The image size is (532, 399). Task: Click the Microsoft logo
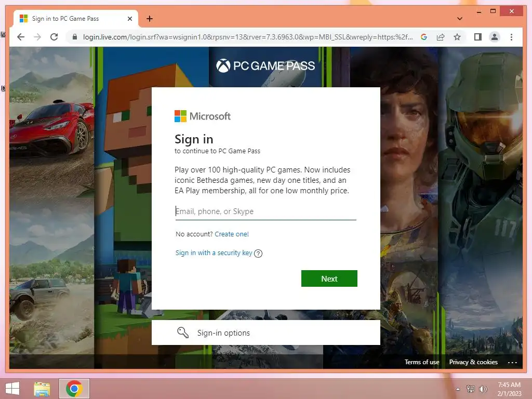pyautogui.click(x=203, y=116)
